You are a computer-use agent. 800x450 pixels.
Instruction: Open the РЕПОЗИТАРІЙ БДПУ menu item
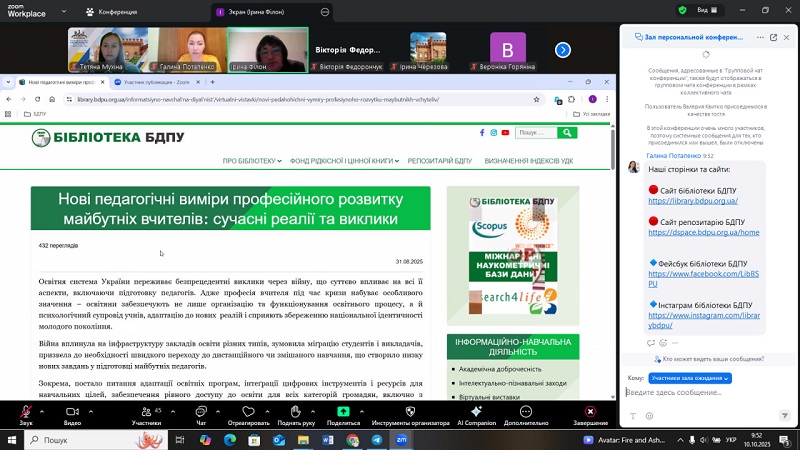coord(441,161)
